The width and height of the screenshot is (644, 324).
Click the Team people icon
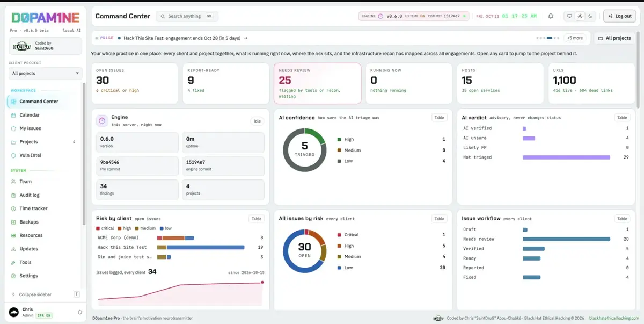[x=14, y=182]
